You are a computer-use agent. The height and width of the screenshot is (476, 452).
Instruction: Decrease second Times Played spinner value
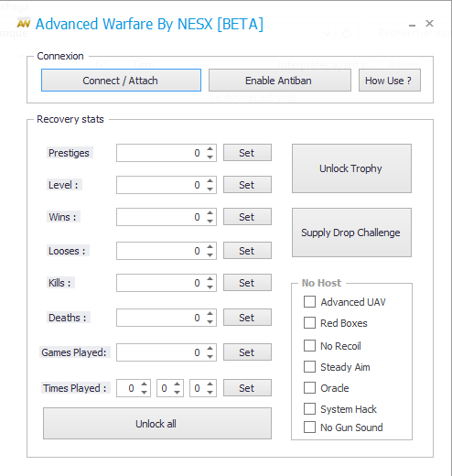coord(177,392)
